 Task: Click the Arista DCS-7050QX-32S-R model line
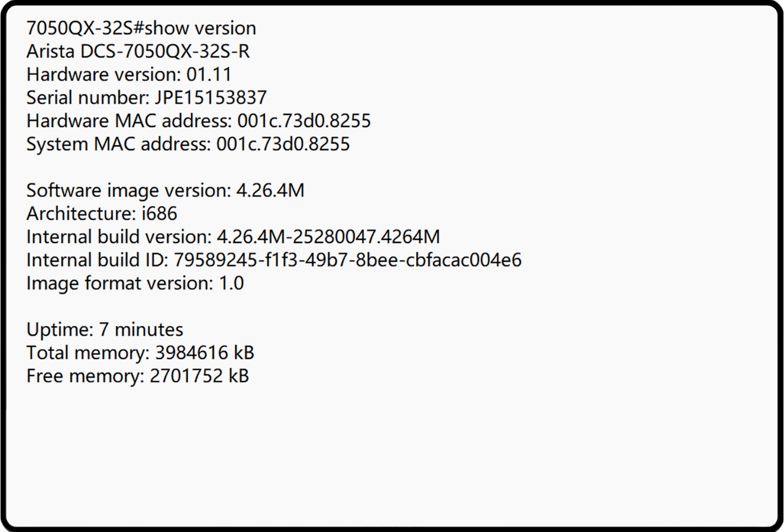click(138, 51)
